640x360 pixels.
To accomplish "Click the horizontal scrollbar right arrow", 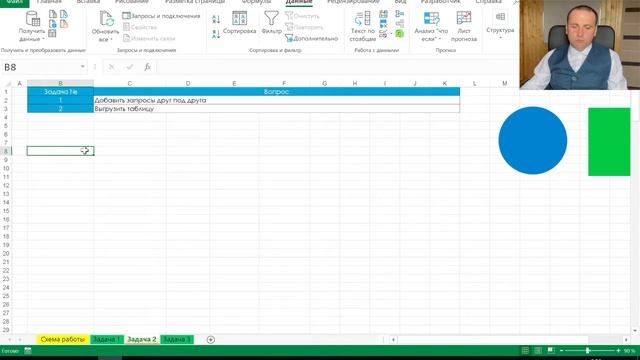I will click(x=626, y=340).
